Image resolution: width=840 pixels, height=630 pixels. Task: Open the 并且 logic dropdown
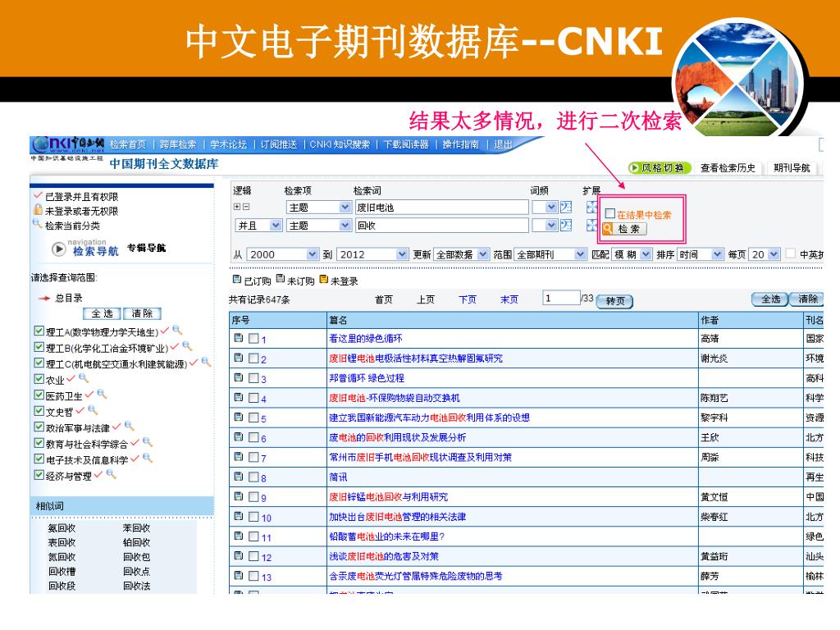(x=258, y=226)
